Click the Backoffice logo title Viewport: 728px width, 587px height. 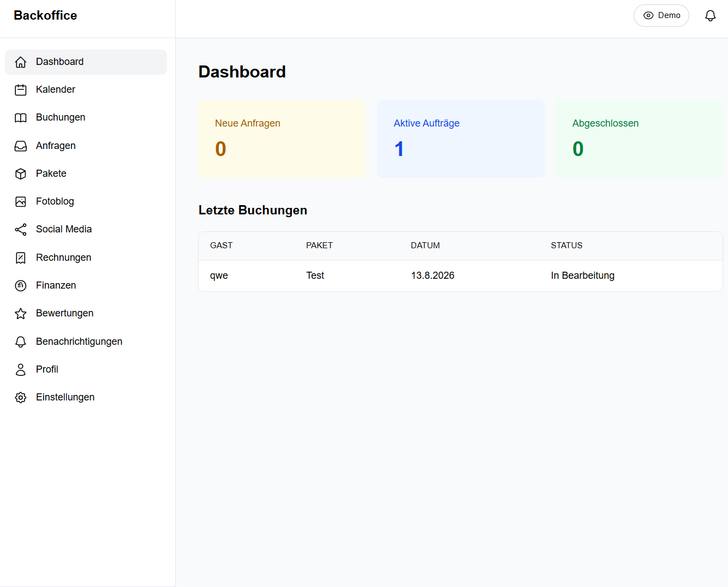pos(45,15)
